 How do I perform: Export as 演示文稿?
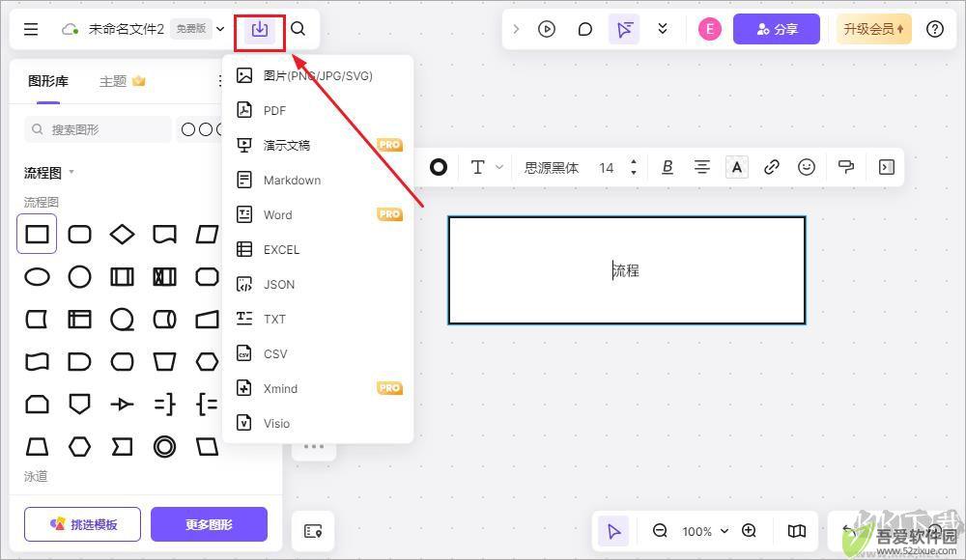(x=317, y=146)
